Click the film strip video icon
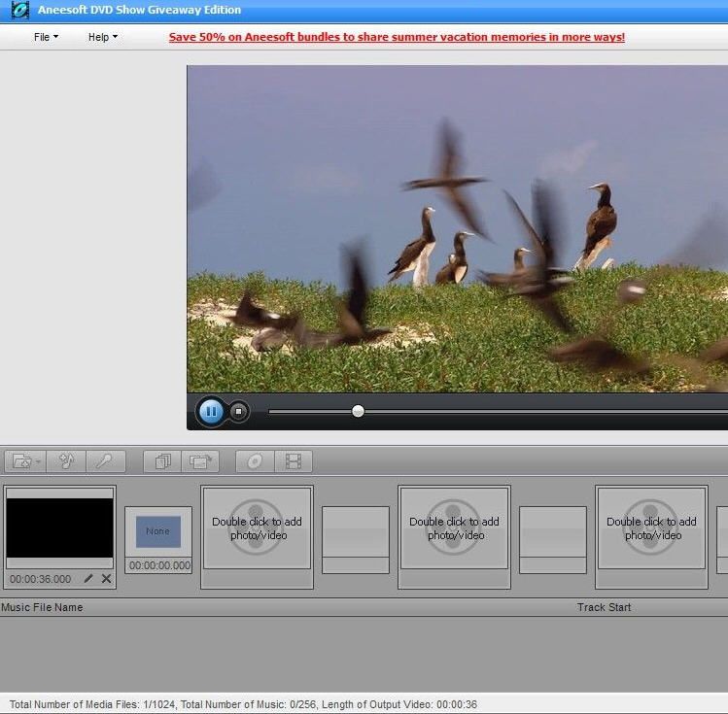 [x=294, y=461]
